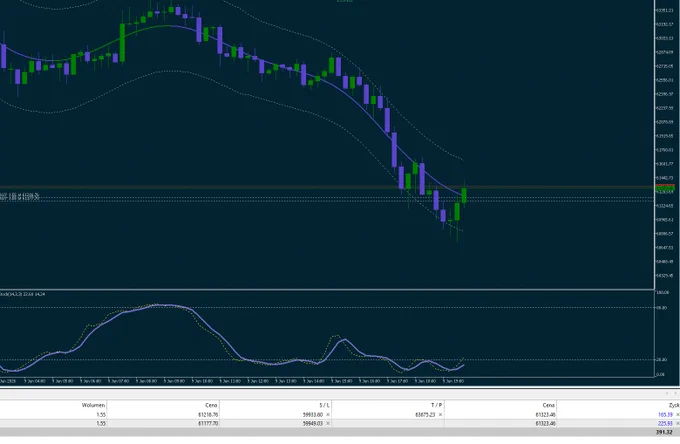Select the stop loss value 59933.60
680x444 pixels.
pyautogui.click(x=313, y=415)
